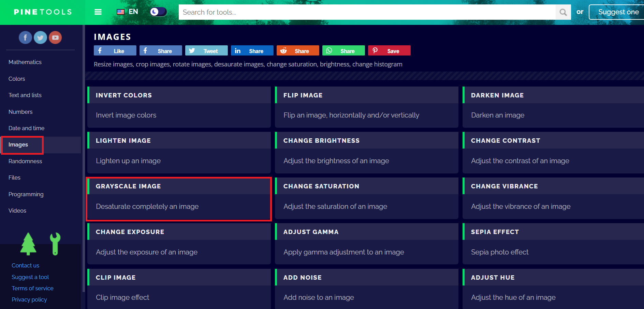This screenshot has height=309, width=644.
Task: Open the Adjust Gamma tool
Action: coord(367,244)
